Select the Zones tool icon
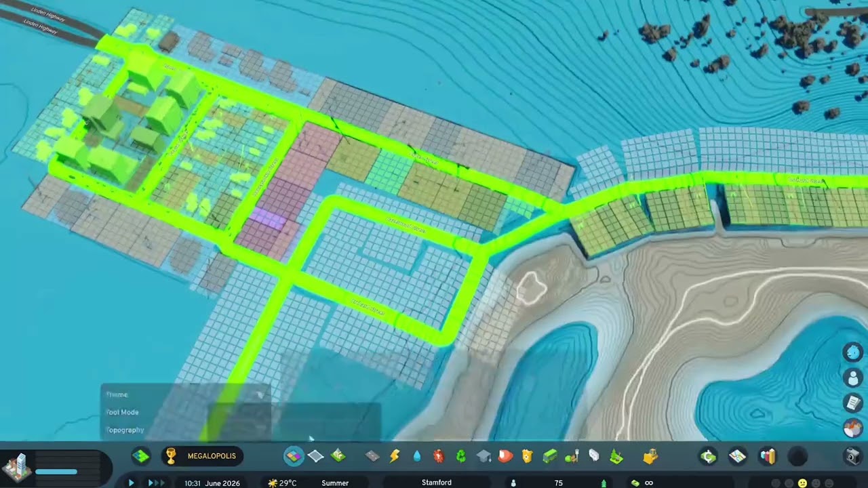The width and height of the screenshot is (868, 488). coord(294,456)
